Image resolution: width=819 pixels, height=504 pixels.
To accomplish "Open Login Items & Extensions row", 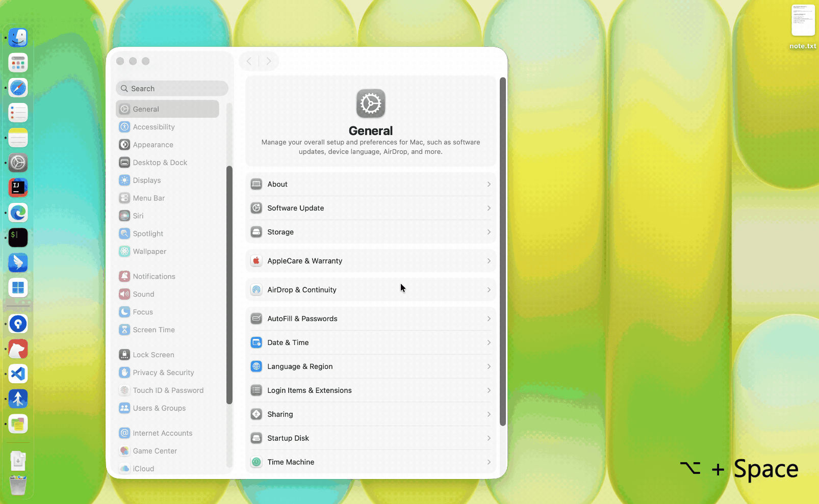I will [x=371, y=390].
